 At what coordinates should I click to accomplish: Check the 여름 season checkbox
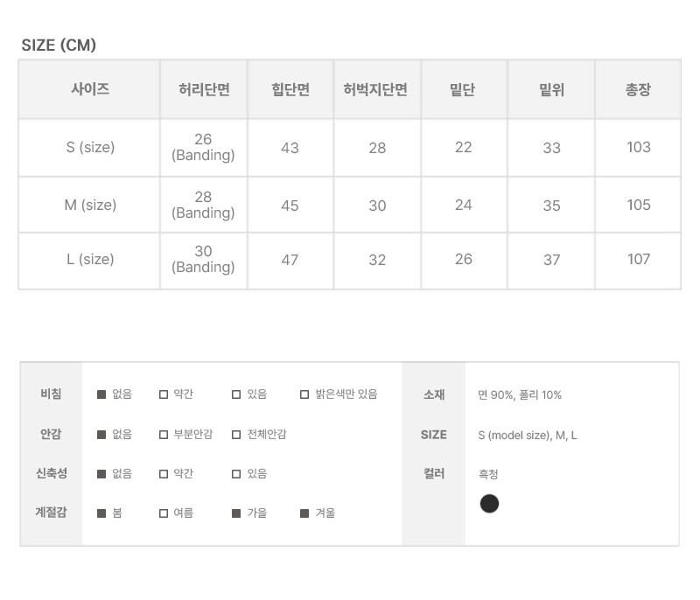tap(164, 513)
